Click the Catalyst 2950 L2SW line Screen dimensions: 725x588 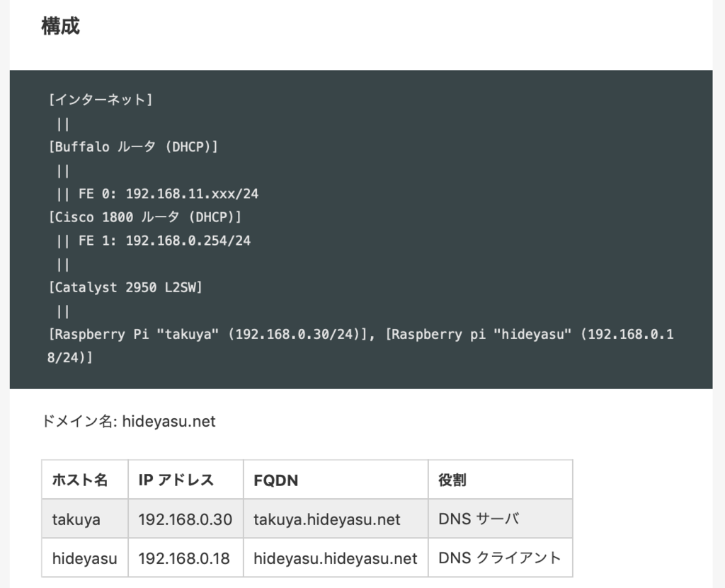(125, 287)
